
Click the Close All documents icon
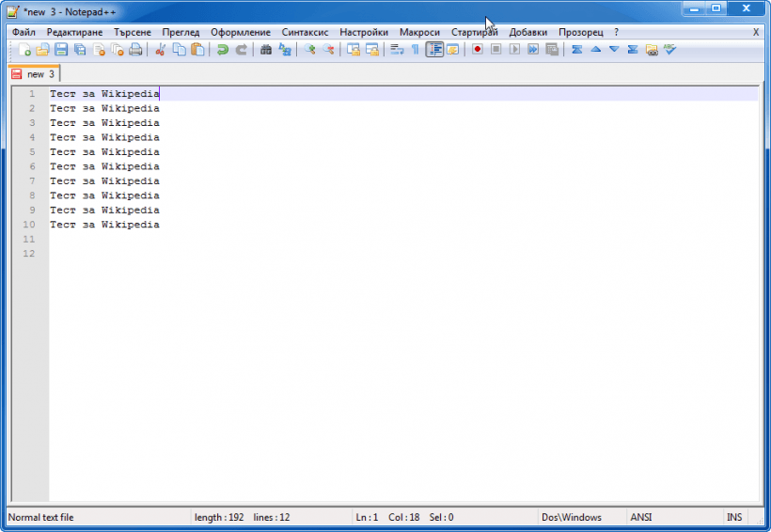[118, 49]
